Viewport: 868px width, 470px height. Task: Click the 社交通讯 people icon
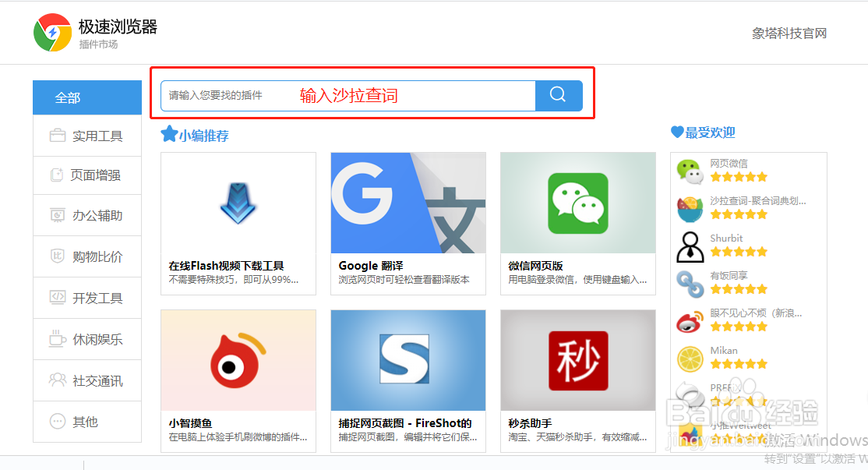58,380
